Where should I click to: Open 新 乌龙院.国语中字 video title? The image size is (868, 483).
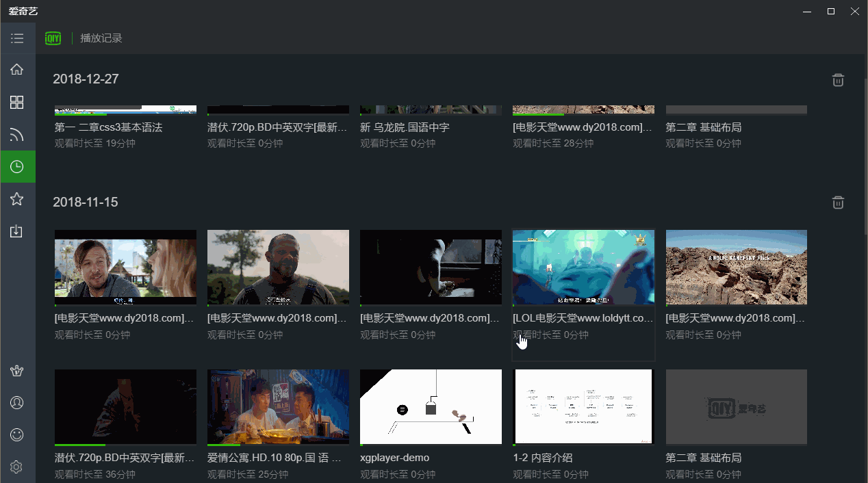(x=405, y=127)
